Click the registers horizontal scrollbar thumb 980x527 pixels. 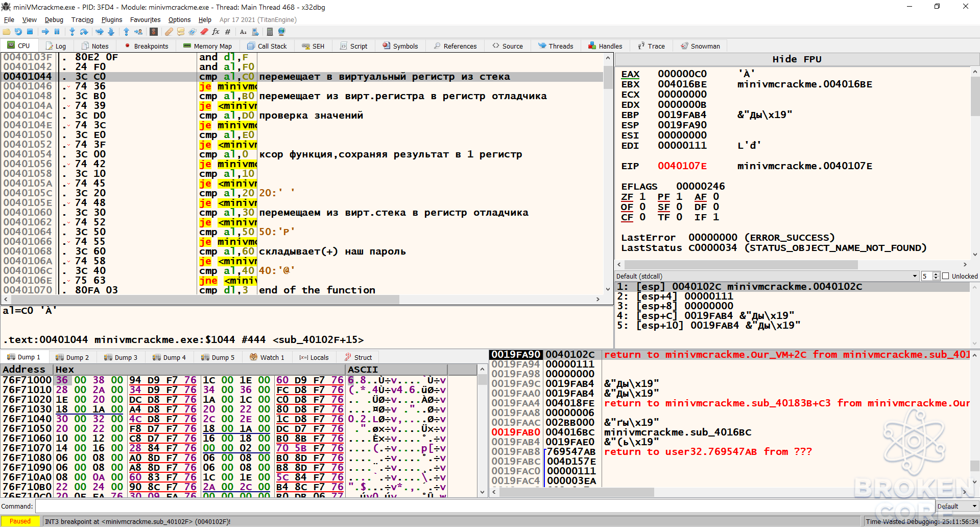click(x=740, y=265)
